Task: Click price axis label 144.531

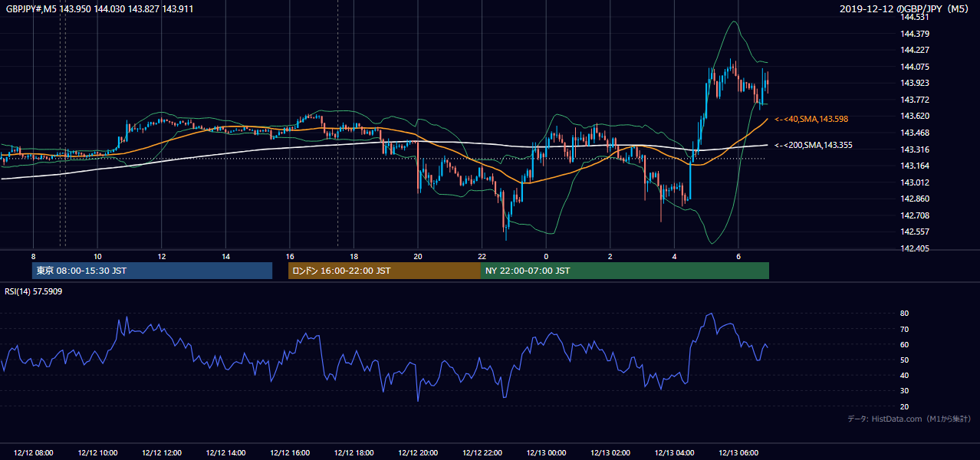Action: point(916,17)
